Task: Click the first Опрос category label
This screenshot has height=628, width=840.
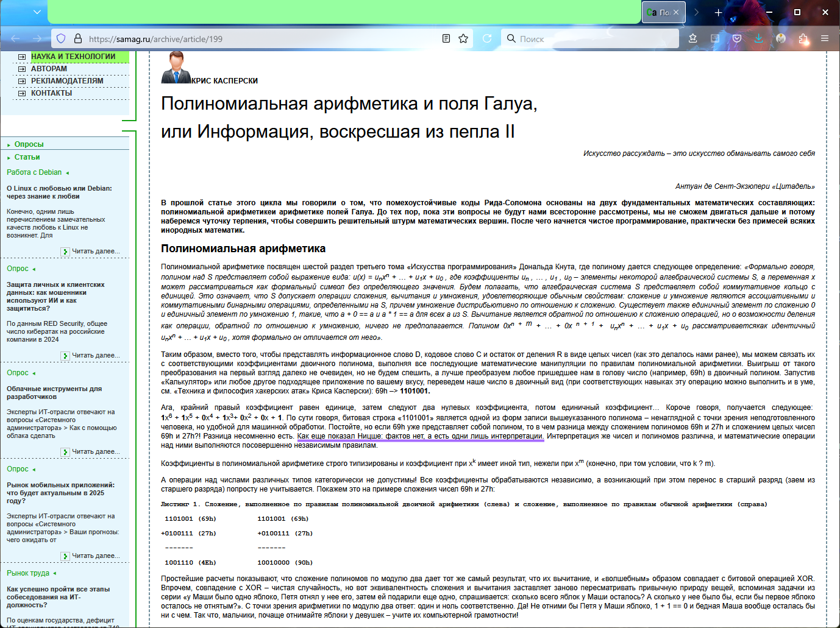Action: 18,269
